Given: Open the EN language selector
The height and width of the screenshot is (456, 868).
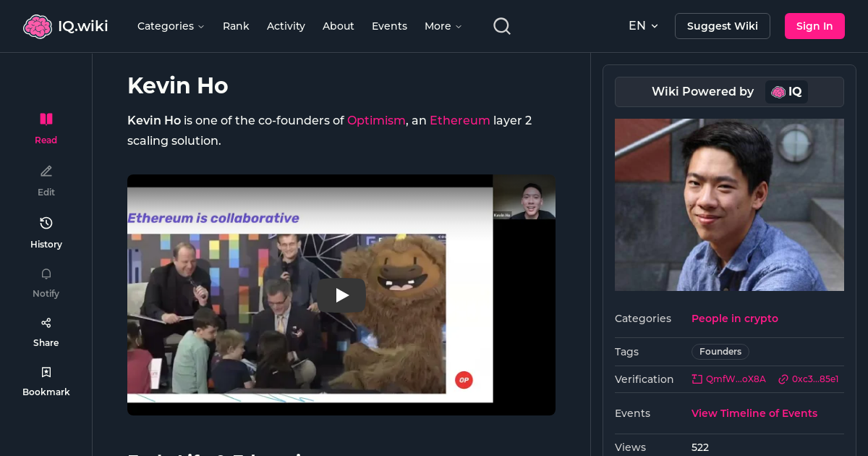Looking at the screenshot, I should click(x=643, y=26).
